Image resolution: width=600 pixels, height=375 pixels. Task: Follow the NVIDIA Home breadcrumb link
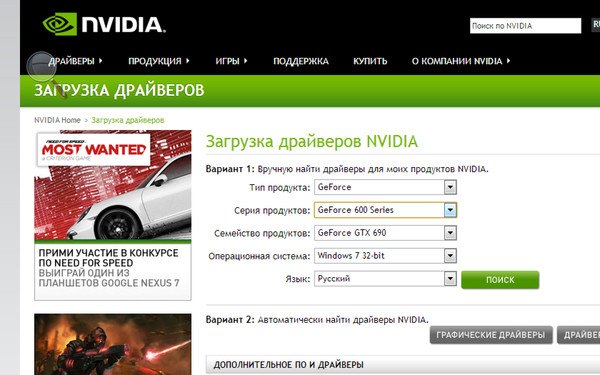[57, 120]
